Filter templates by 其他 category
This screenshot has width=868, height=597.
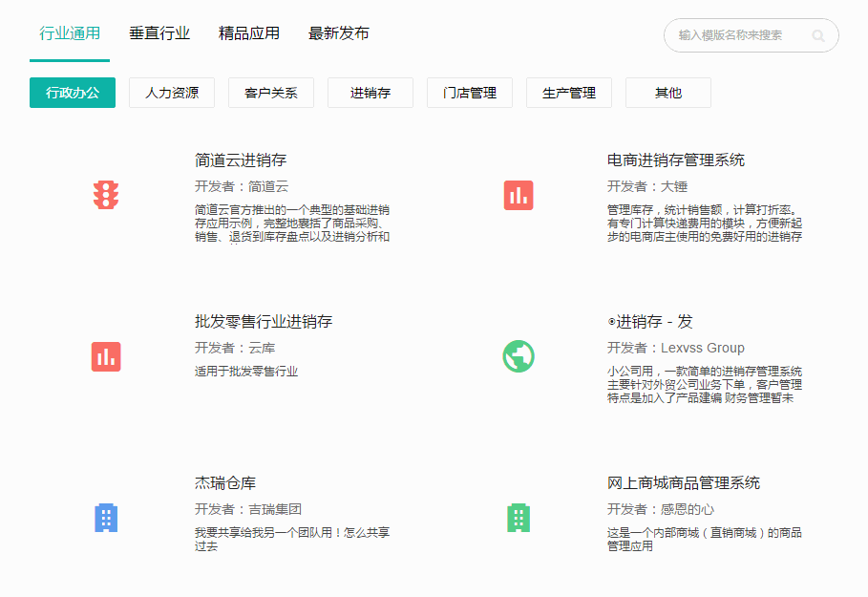click(668, 93)
